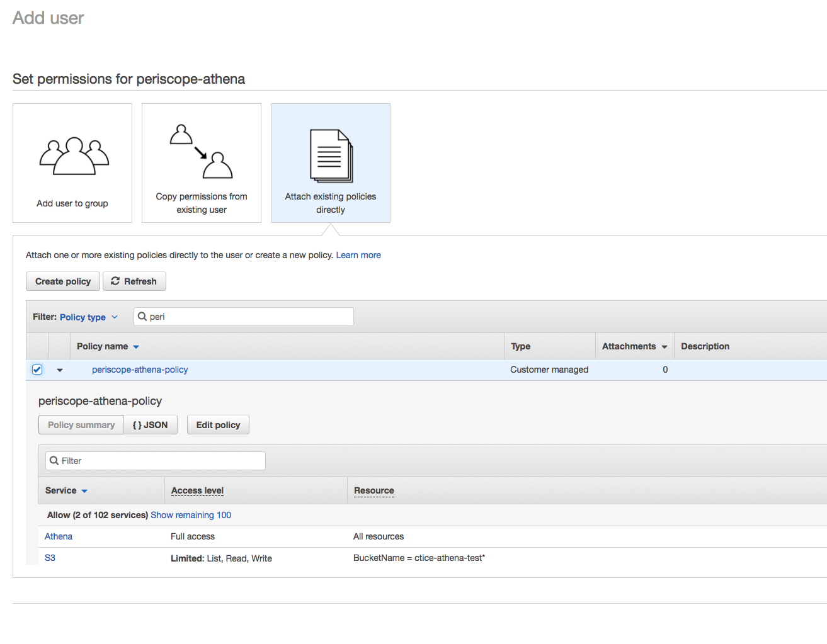Screen dimensions: 827x644
Task: Focus the services Filter input field
Action: [x=156, y=461]
